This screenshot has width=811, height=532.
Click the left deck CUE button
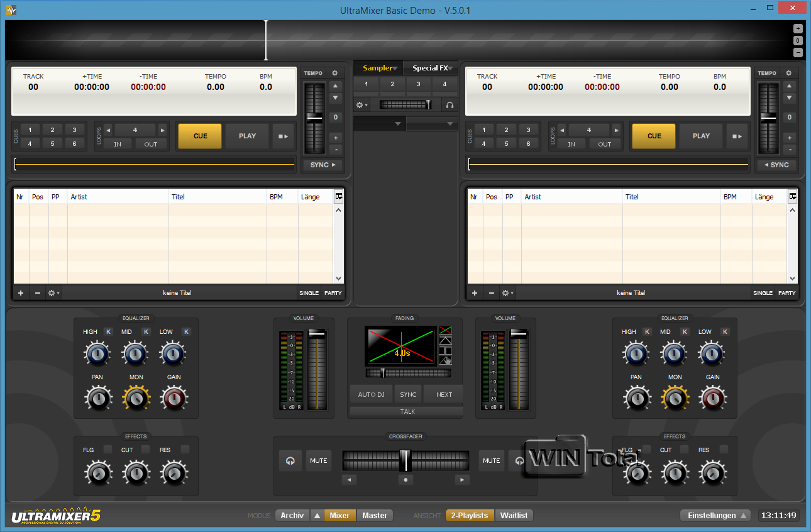200,136
